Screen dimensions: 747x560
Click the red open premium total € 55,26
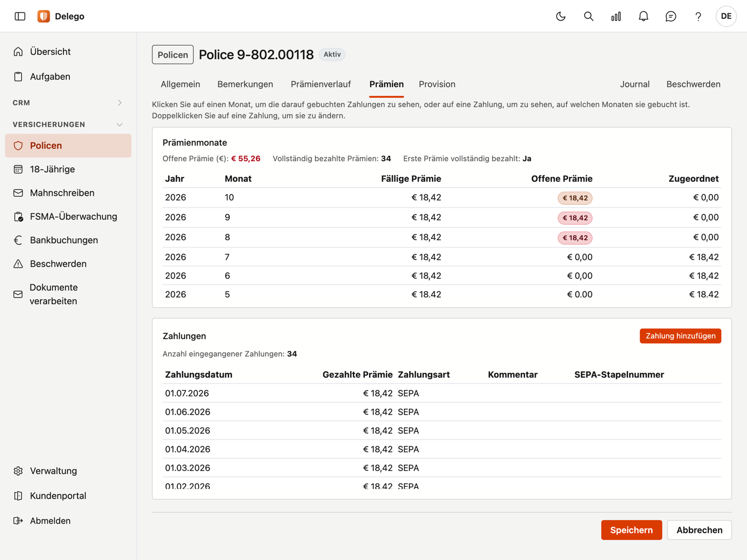pyautogui.click(x=245, y=158)
